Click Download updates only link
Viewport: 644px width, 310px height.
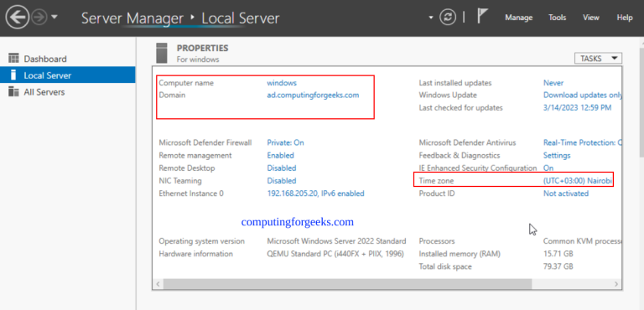click(x=583, y=95)
